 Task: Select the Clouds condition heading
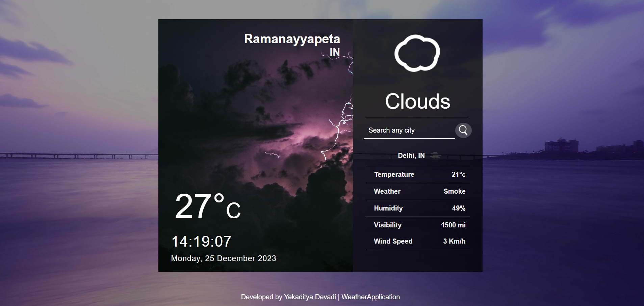(x=418, y=101)
